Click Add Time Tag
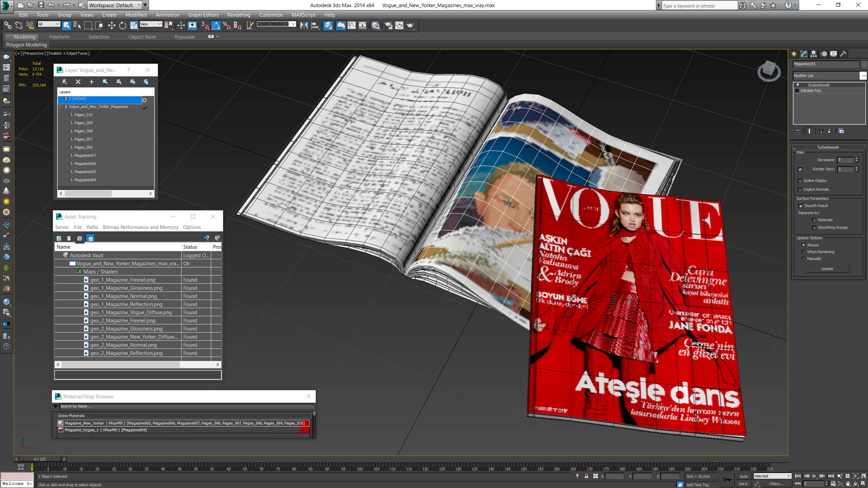This screenshot has height=488, width=868. 698,485
